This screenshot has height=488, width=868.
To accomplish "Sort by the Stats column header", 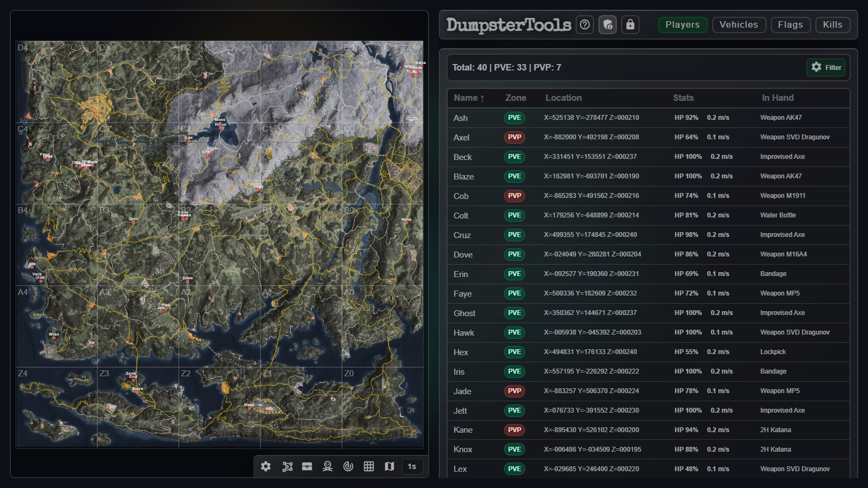I will [683, 98].
